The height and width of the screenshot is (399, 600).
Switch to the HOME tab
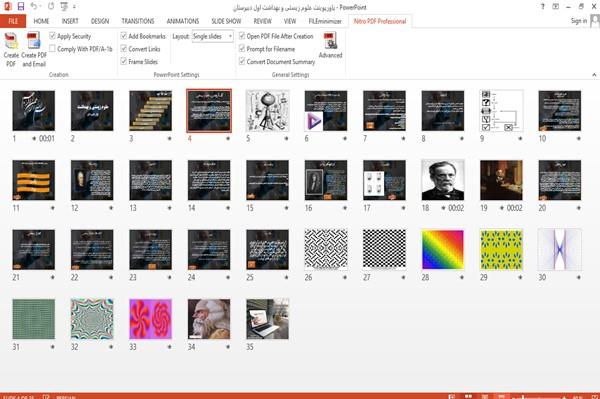click(41, 21)
